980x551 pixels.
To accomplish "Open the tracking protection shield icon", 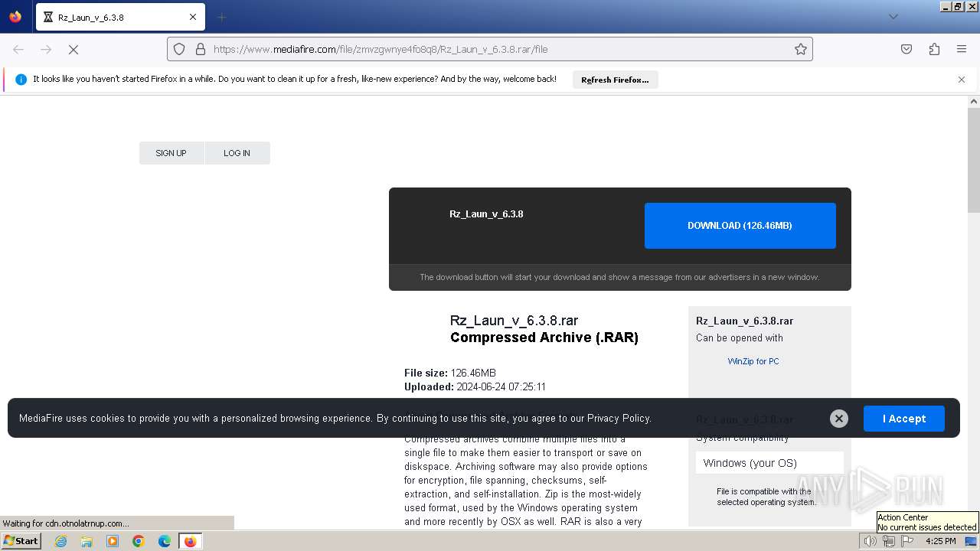I will [x=179, y=49].
